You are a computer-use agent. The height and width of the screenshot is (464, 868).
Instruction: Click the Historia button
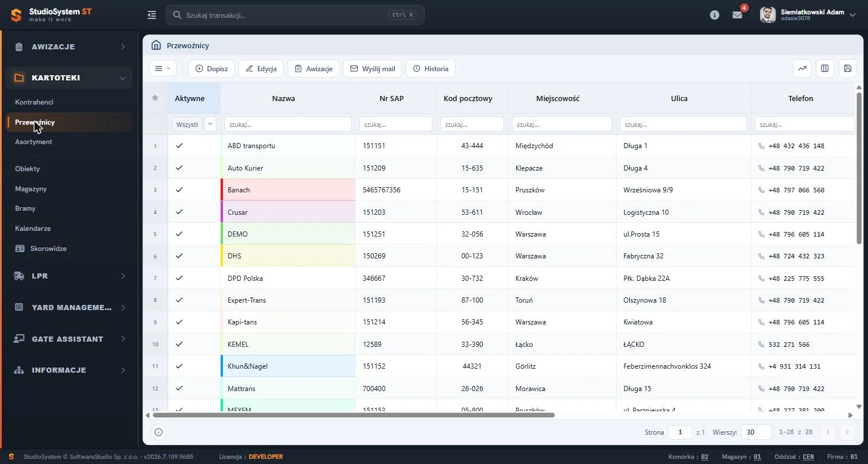pyautogui.click(x=431, y=68)
